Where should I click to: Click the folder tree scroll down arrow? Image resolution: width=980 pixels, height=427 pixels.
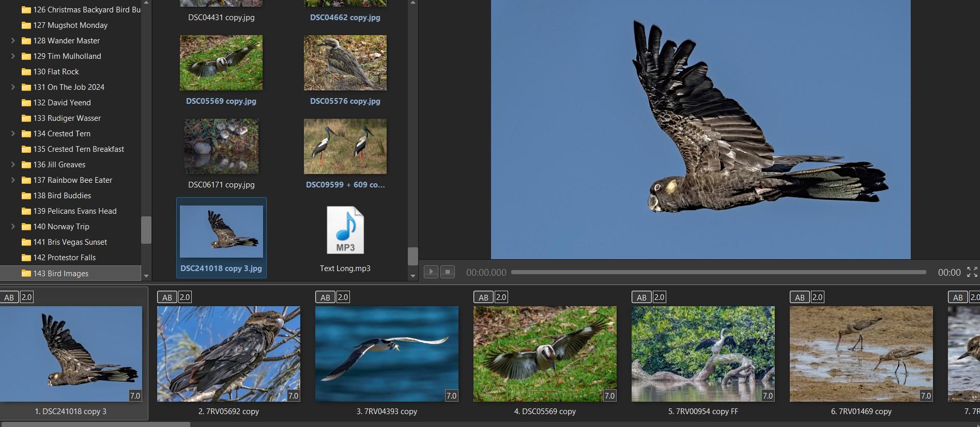pyautogui.click(x=146, y=276)
